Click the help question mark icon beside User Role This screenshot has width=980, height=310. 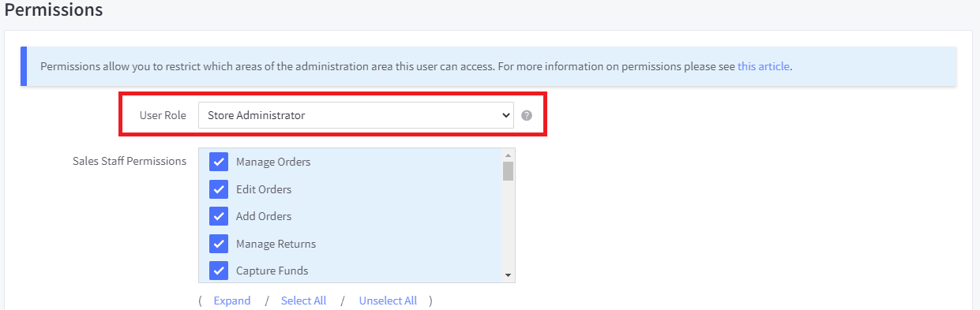[527, 115]
